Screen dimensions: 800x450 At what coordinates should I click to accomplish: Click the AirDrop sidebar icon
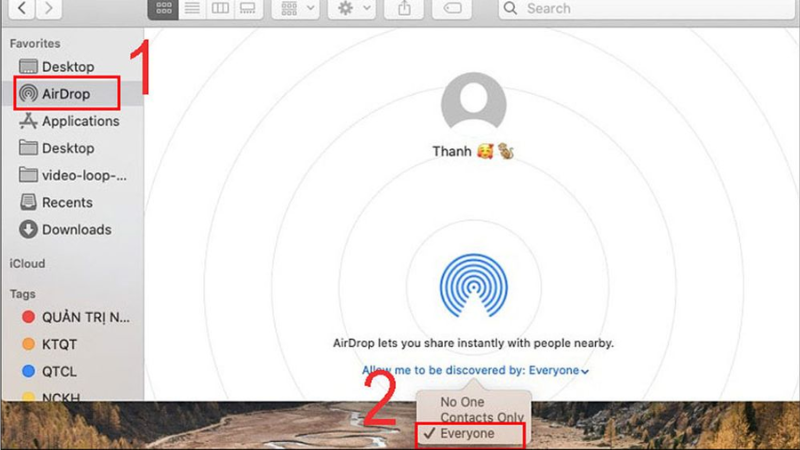28,94
